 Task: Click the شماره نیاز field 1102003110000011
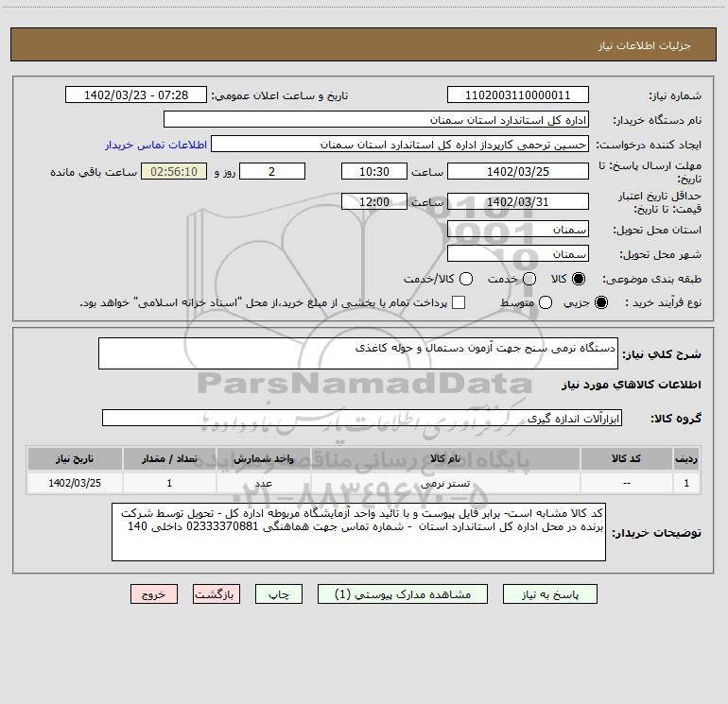point(518,94)
